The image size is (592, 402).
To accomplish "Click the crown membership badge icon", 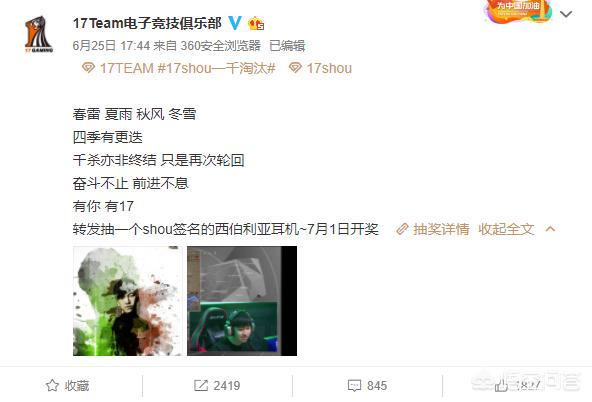I will pos(256,23).
